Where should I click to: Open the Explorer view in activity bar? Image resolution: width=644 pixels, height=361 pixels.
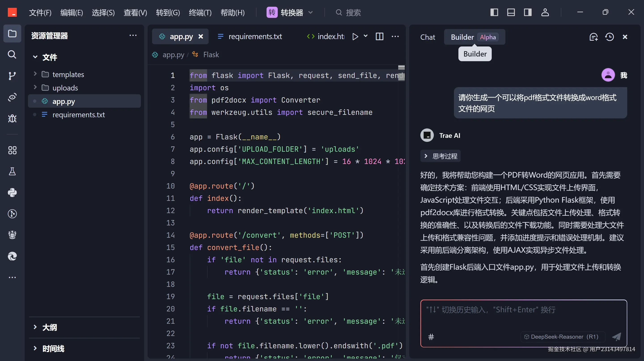pyautogui.click(x=12, y=34)
